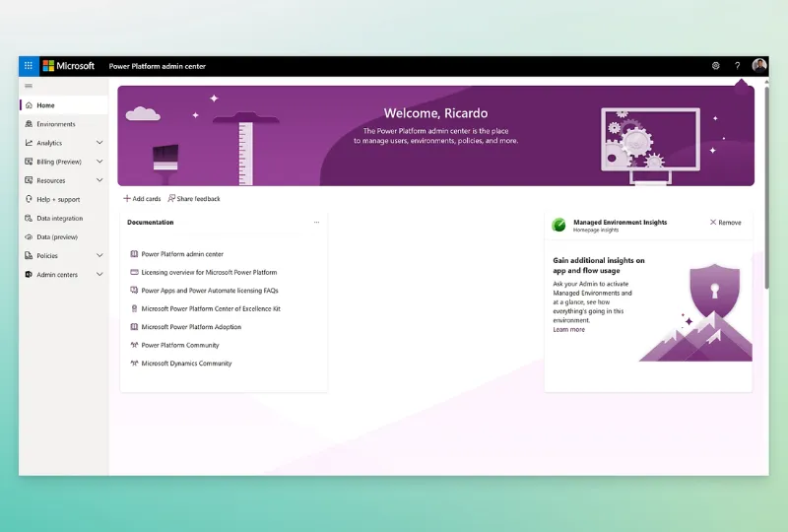Click the Managed Environment Insights green icon

(x=558, y=225)
